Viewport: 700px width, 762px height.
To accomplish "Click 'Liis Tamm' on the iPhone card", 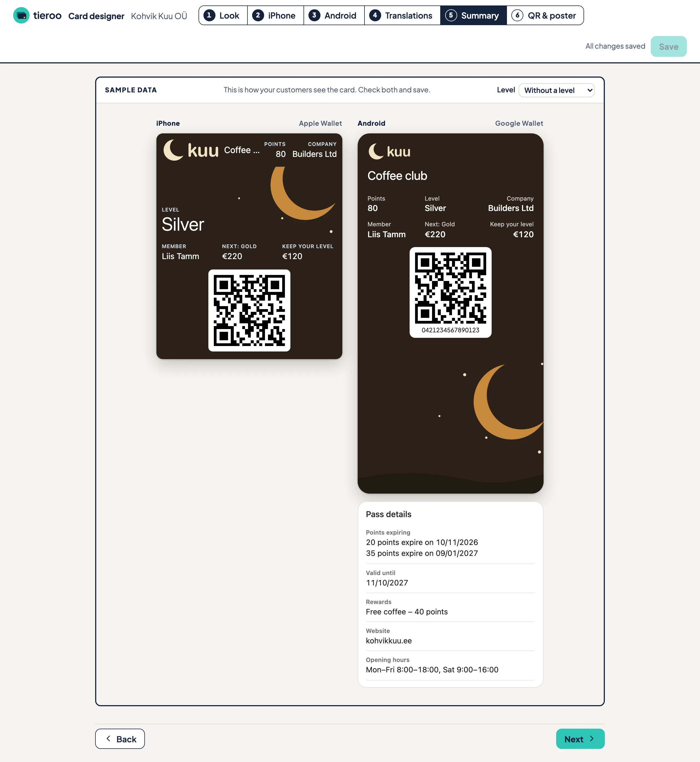I will 180,256.
